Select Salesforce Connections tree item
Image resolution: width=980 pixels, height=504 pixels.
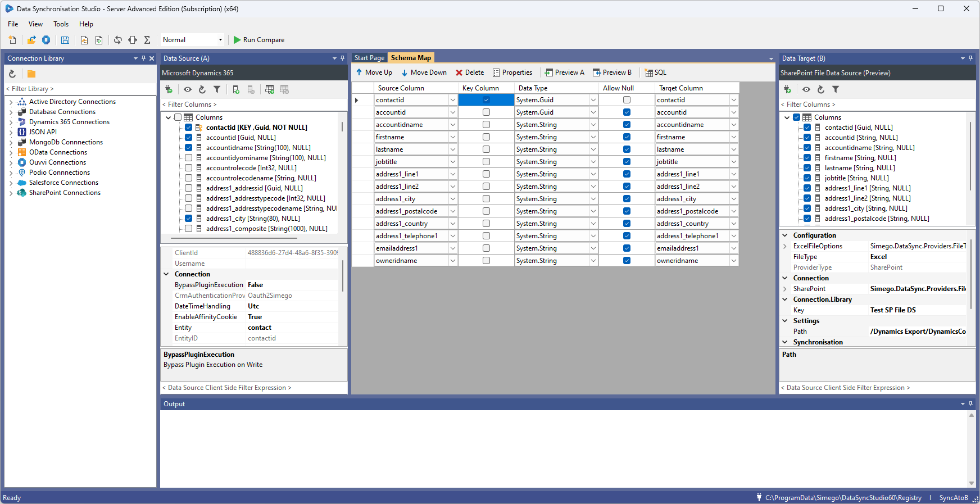(x=63, y=183)
